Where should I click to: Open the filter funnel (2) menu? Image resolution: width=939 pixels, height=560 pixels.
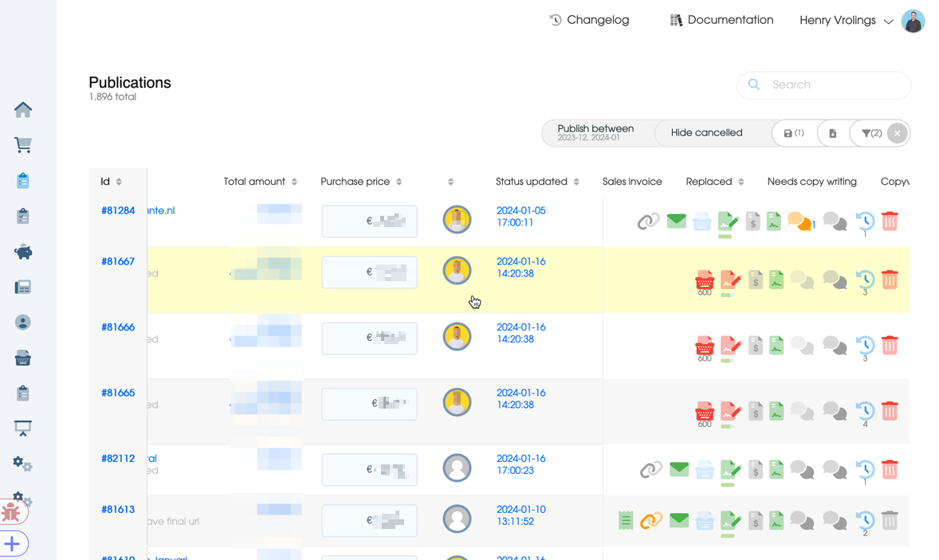click(x=871, y=133)
